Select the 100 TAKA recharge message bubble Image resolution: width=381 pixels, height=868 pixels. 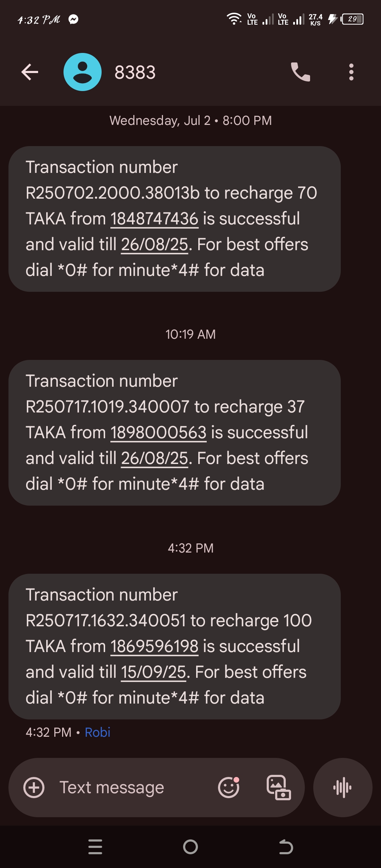click(174, 646)
